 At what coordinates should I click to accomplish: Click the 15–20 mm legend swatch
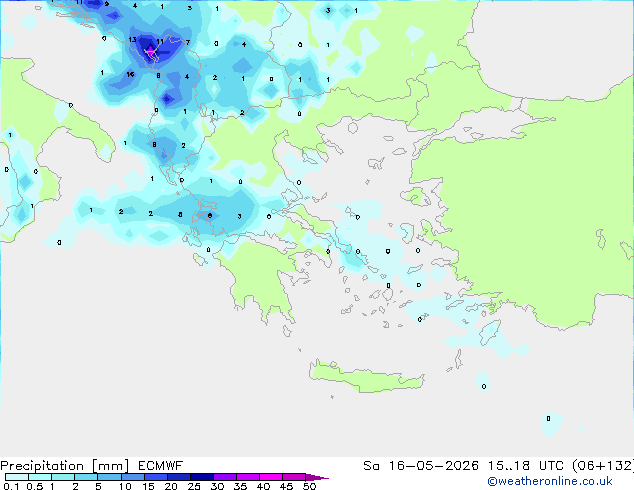[x=156, y=477]
